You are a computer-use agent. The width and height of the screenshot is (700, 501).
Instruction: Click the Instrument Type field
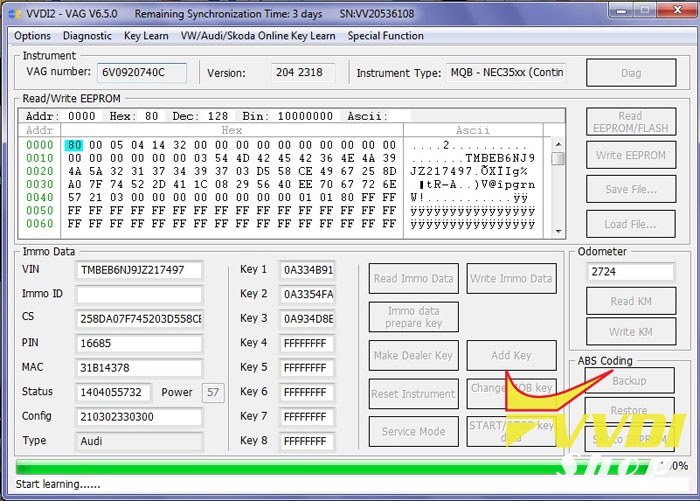(x=506, y=72)
